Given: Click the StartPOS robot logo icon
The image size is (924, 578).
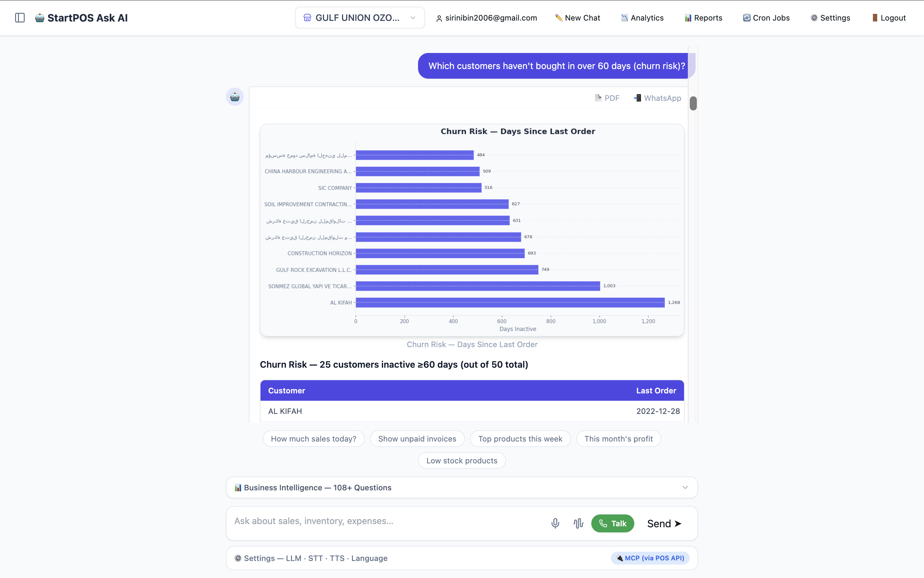Looking at the screenshot, I should tap(40, 18).
